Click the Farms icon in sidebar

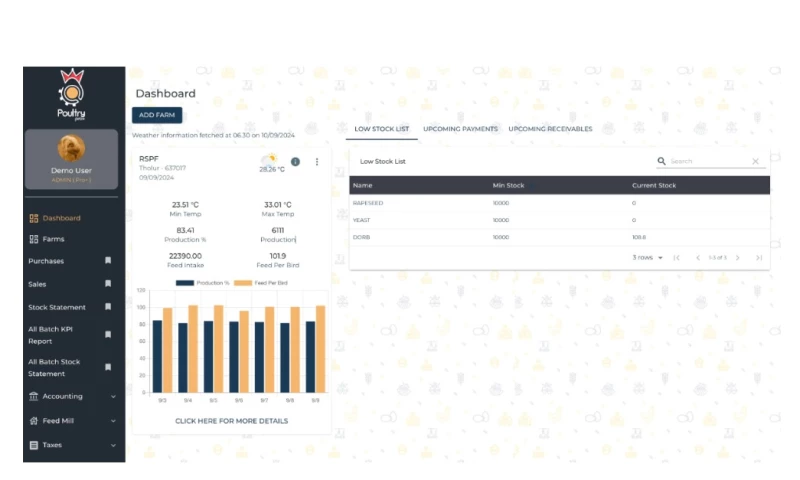click(x=34, y=239)
